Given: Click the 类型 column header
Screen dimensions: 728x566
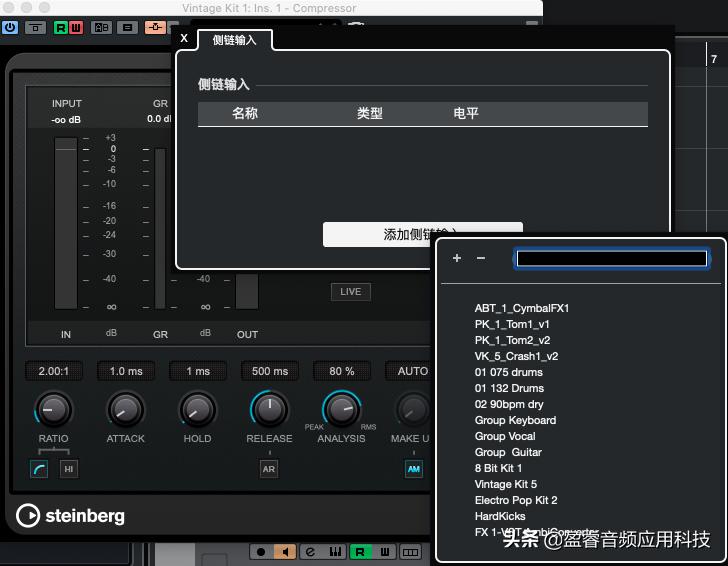Looking at the screenshot, I should point(370,113).
